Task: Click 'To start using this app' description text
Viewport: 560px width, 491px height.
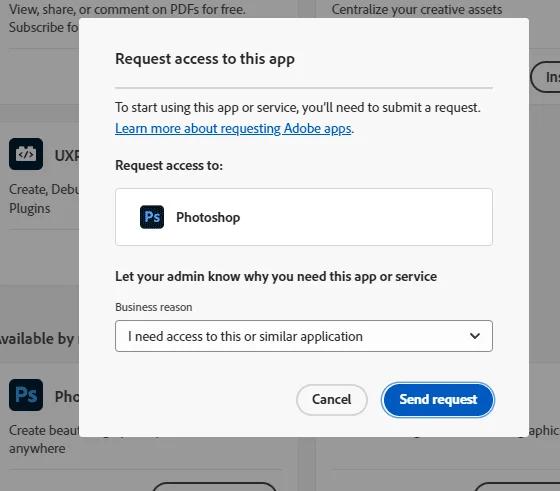Action: coord(298,107)
